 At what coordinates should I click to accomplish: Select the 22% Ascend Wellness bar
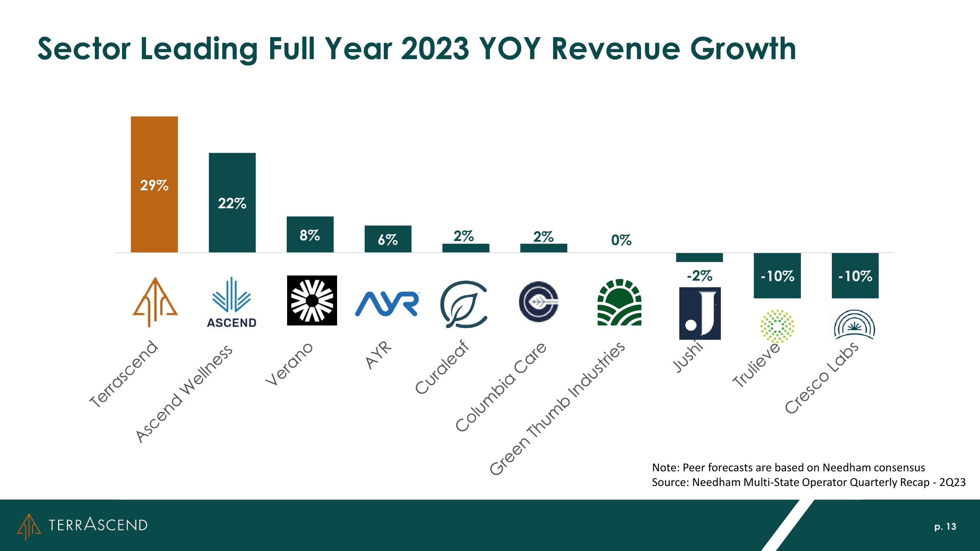click(232, 203)
